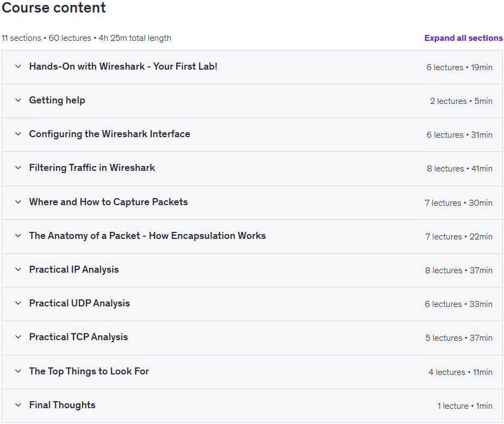Expand Practical UDP Analysis chevron arrow

pyautogui.click(x=18, y=303)
